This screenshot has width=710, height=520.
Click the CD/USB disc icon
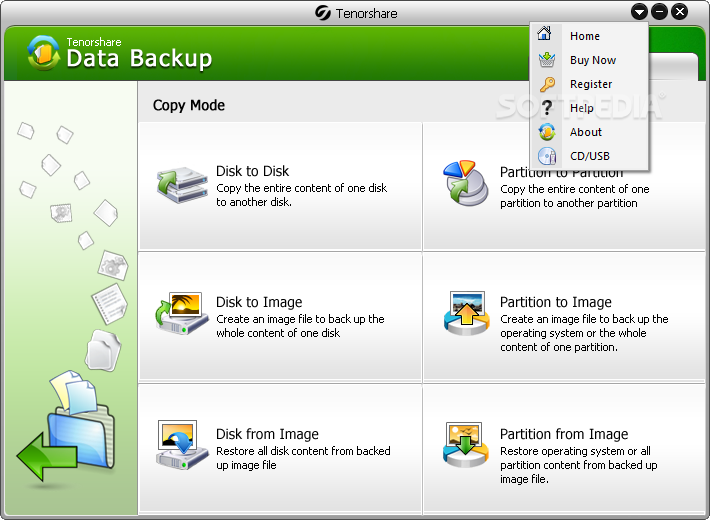(547, 156)
